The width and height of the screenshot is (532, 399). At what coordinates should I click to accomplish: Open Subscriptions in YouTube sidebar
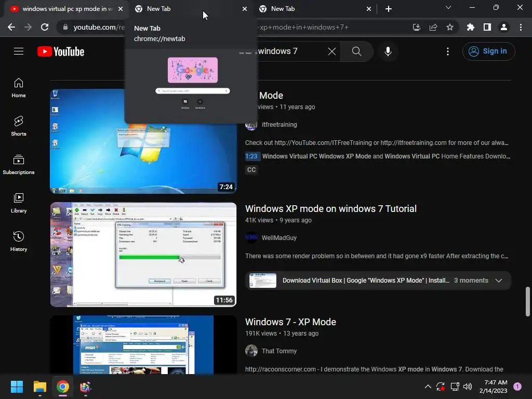[19, 165]
